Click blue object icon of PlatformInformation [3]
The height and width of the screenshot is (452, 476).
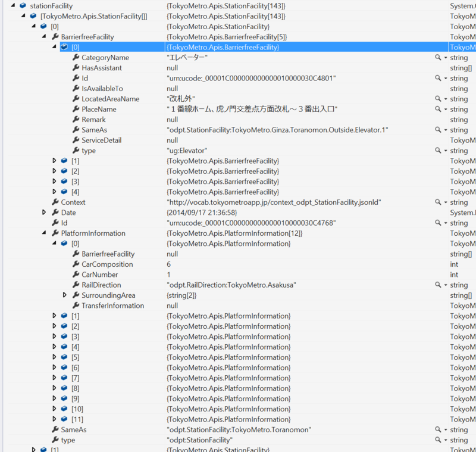pos(64,336)
